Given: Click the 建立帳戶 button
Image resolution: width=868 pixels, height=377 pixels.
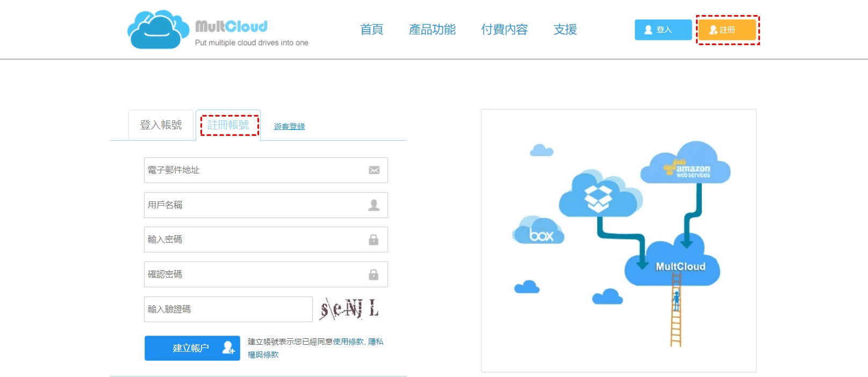Looking at the screenshot, I should pyautogui.click(x=192, y=348).
